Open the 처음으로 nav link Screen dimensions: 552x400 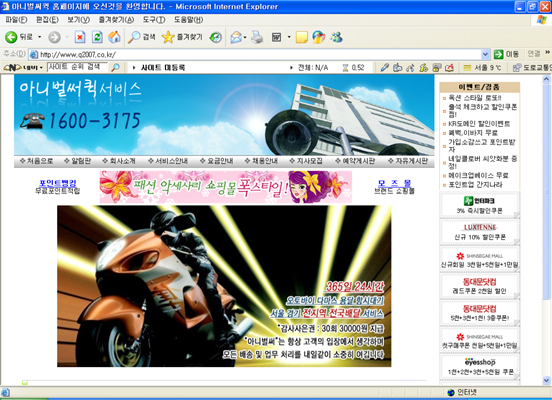[x=37, y=161]
